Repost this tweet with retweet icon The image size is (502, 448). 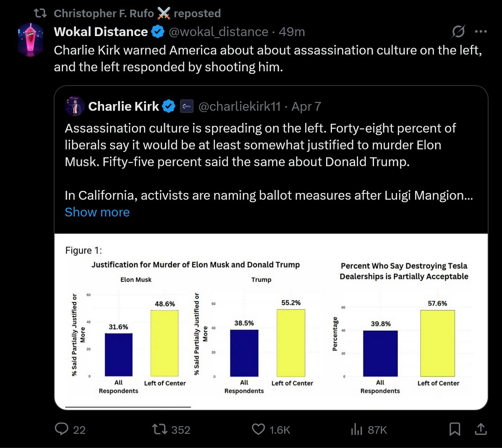pyautogui.click(x=159, y=429)
